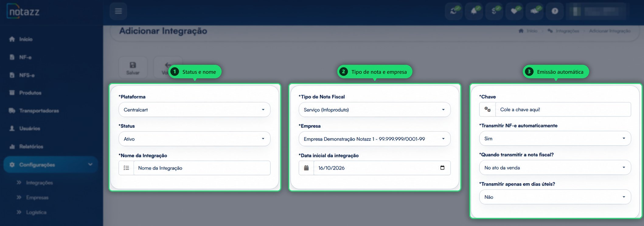This screenshot has width=644, height=226.
Task: Open Transmitir apenas em dias úteis dropdown
Action: coord(555,197)
